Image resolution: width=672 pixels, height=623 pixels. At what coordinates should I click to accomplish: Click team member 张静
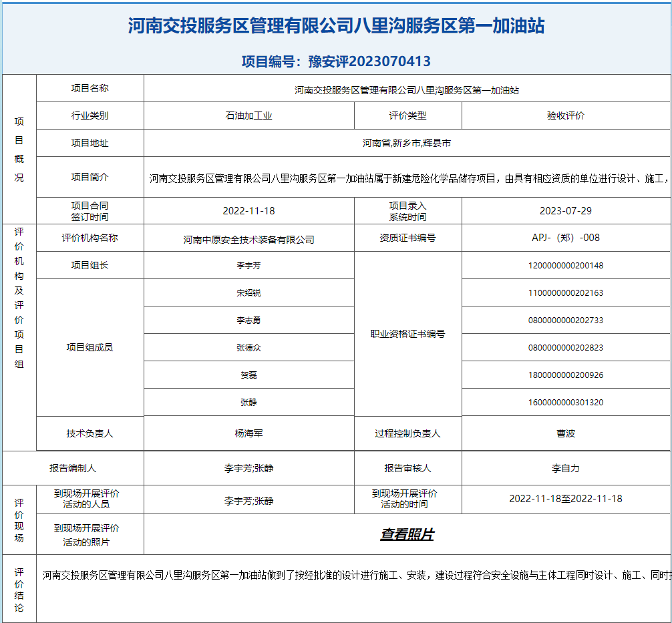[248, 403]
